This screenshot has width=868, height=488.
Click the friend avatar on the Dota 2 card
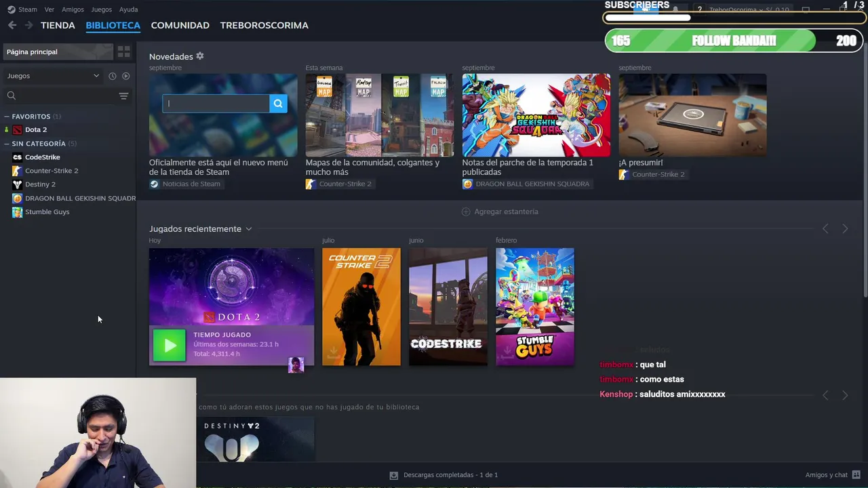click(296, 365)
